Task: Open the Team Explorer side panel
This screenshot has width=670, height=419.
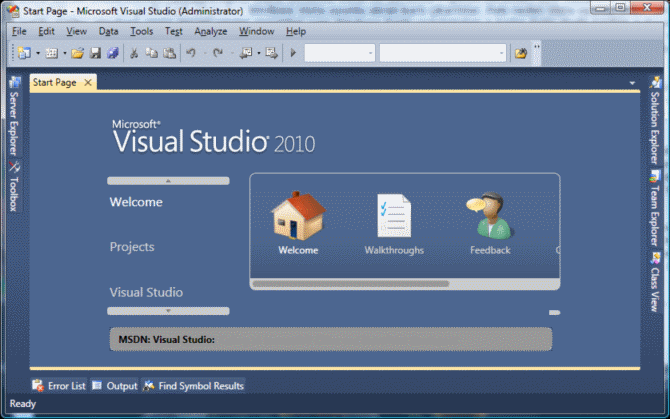Action: tap(655, 208)
